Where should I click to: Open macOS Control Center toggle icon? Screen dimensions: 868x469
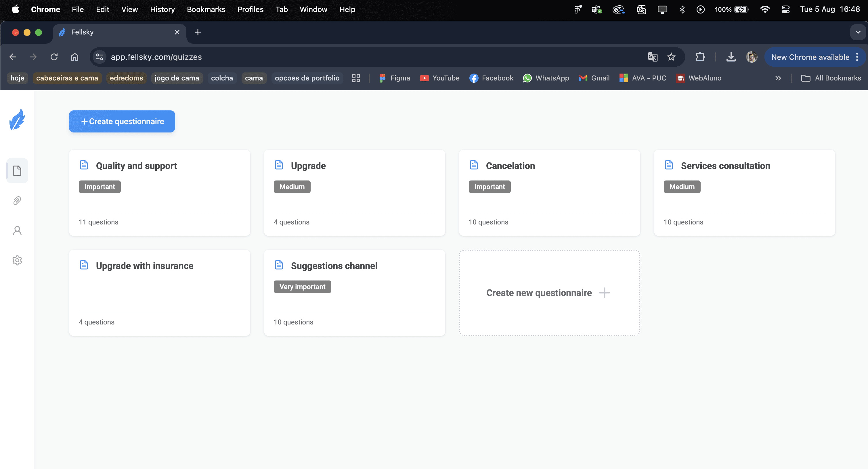785,9
